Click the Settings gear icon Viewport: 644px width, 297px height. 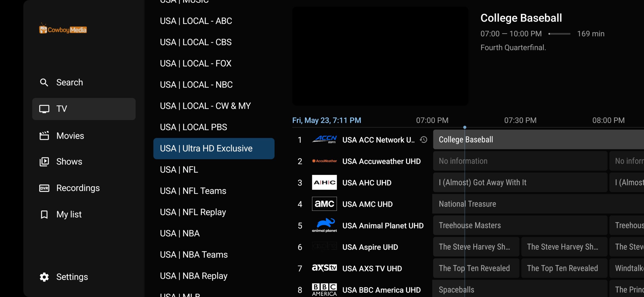click(44, 277)
